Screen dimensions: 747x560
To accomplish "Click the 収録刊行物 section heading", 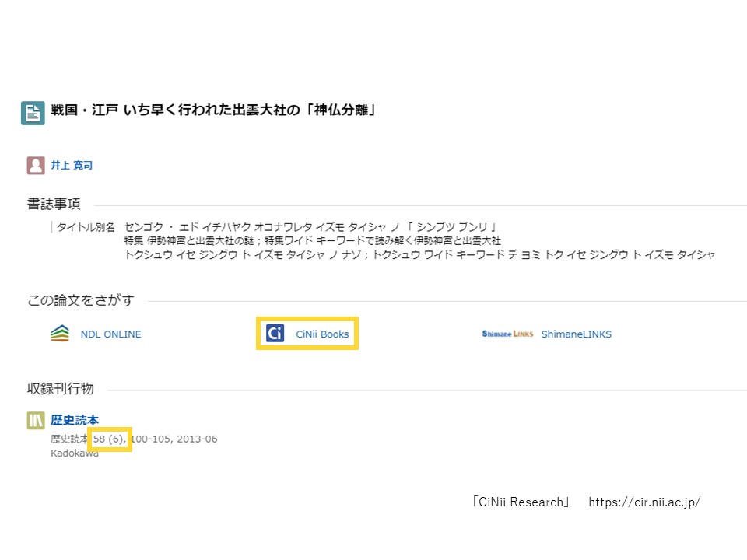I will [x=61, y=389].
